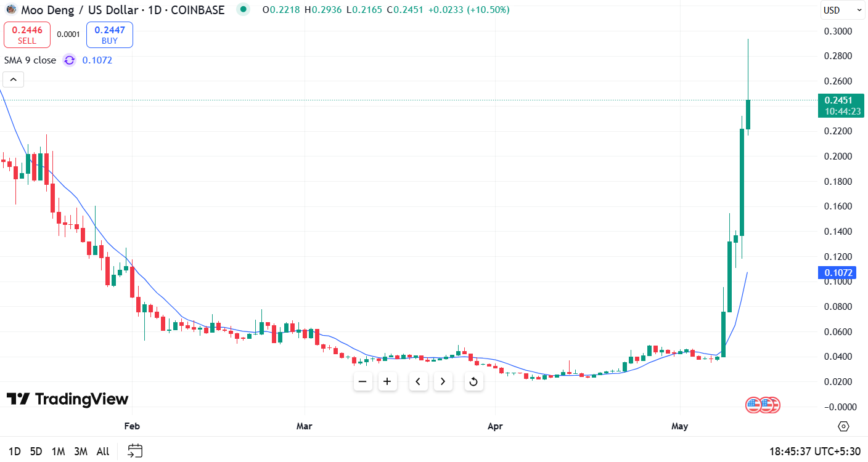This screenshot has height=462, width=868.
Task: Reset the chart view
Action: pos(473,381)
